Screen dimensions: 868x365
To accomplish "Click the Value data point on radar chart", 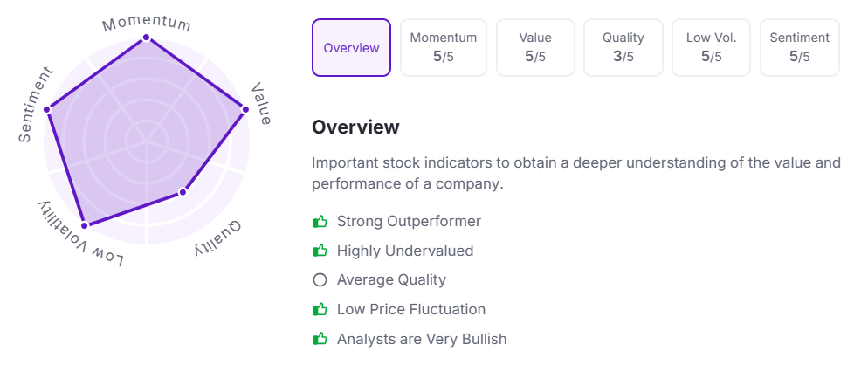I will 245,109.
